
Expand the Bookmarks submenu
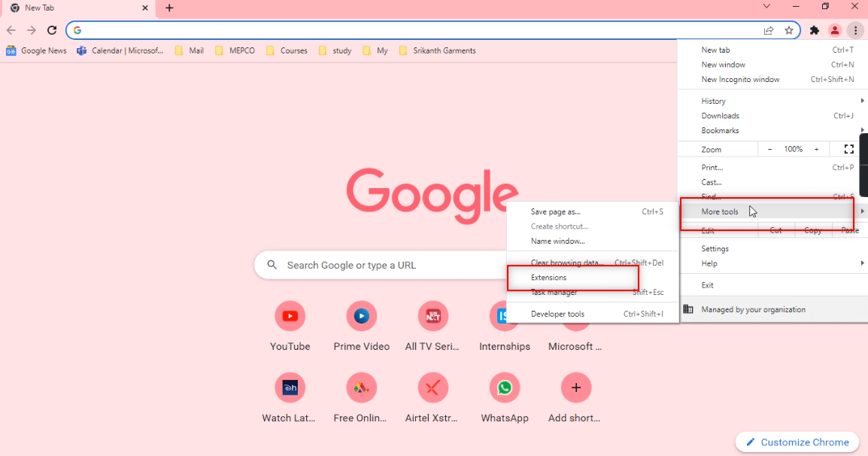point(772,130)
